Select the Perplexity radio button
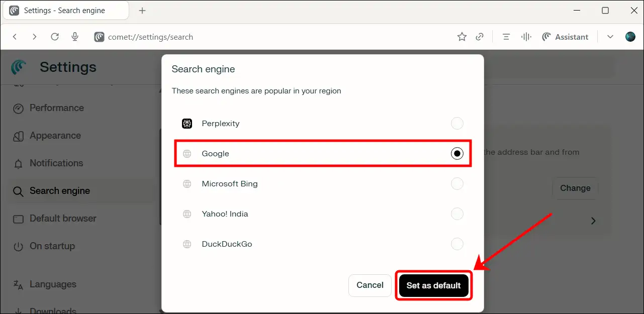 coord(457,124)
